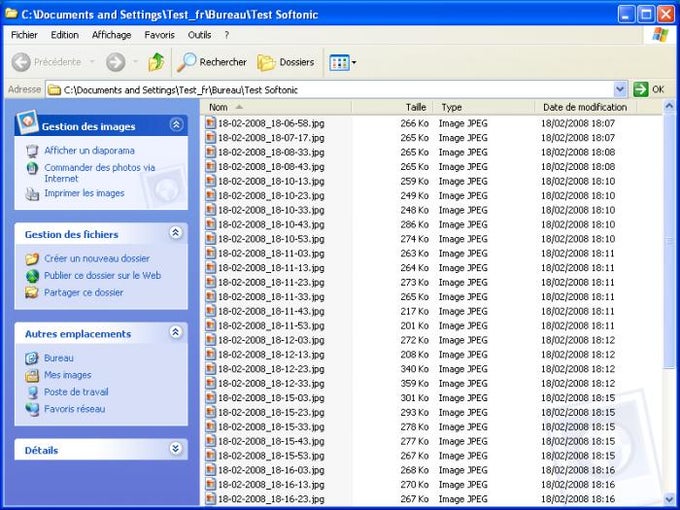Select the JPEG icon of 18-02-2008_18-10-43.jpg
Viewport: 680px width, 510px height.
click(x=210, y=224)
